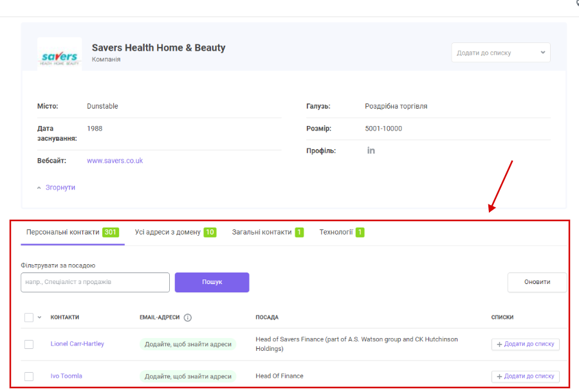Viewport: 579px width, 392px height.
Task: Click the 'ПОСАДА' column header
Action: [x=267, y=317]
